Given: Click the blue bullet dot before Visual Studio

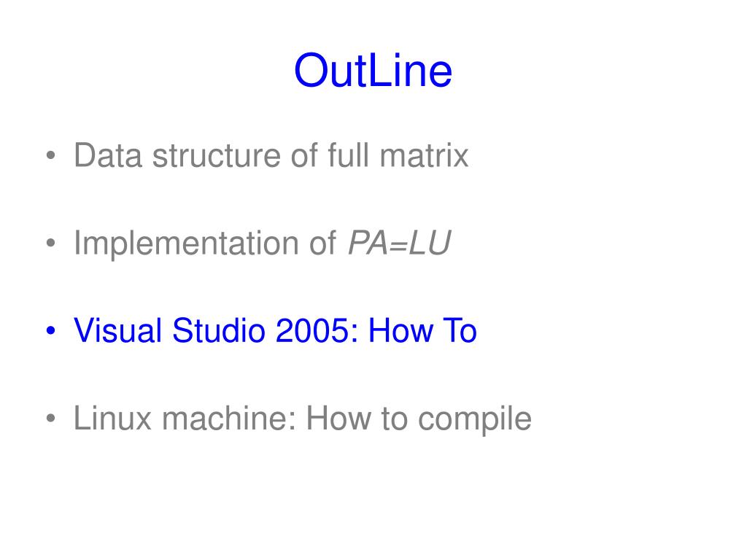Looking at the screenshot, I should pyautogui.click(x=50, y=330).
